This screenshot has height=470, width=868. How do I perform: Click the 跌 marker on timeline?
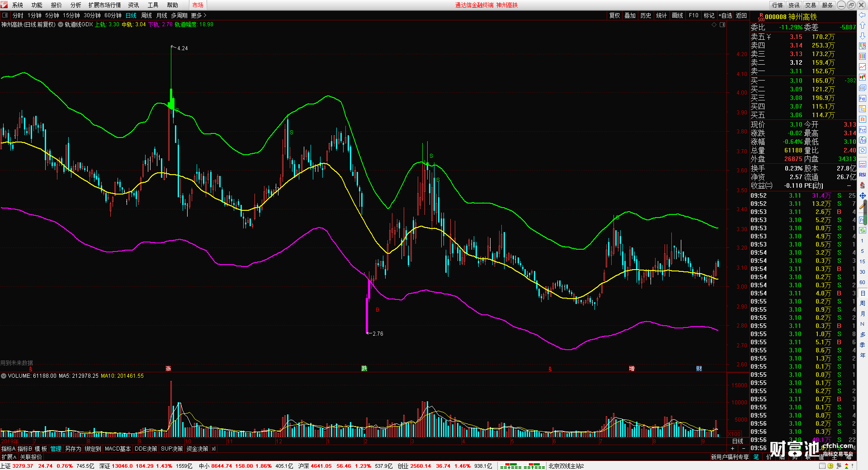pos(364,369)
